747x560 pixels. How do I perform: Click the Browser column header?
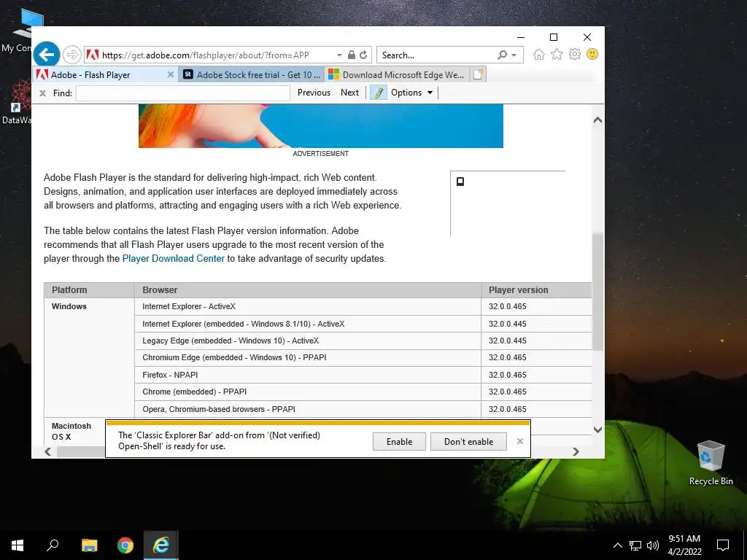[x=308, y=290]
